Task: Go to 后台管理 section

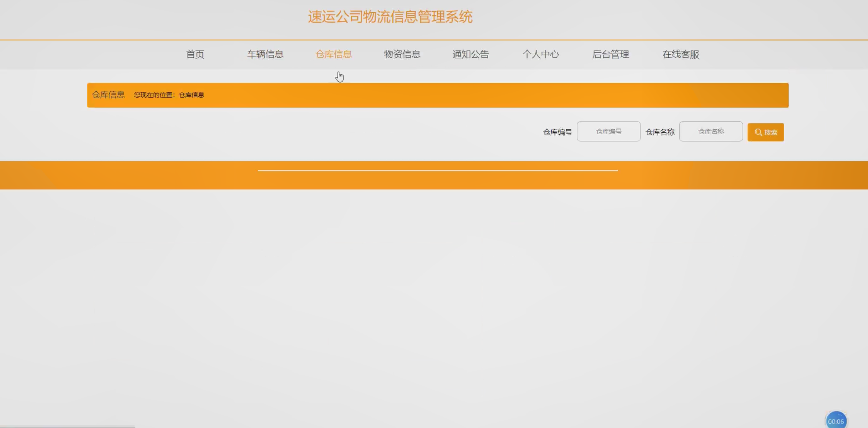Action: [x=610, y=54]
